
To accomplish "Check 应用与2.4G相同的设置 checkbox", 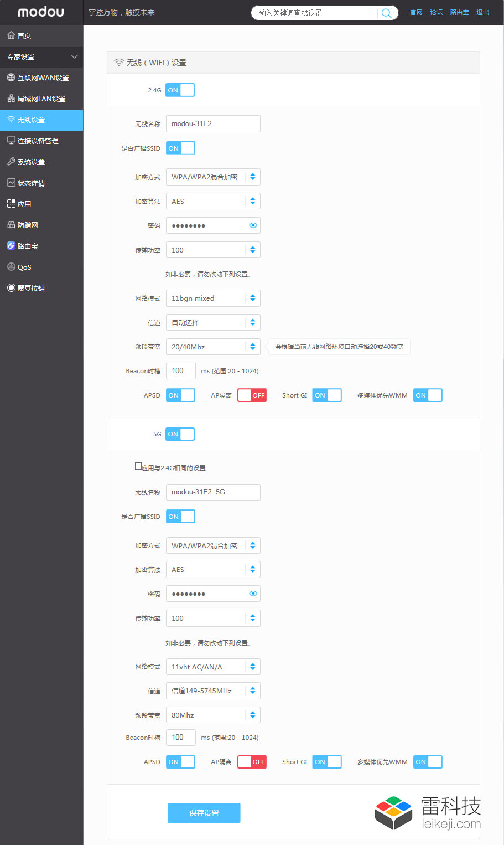I will [x=138, y=466].
